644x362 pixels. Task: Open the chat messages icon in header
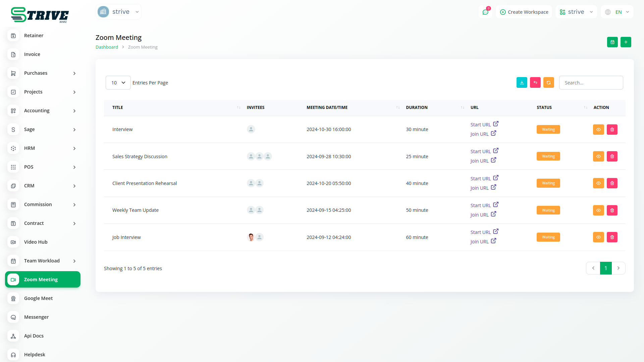pos(485,12)
